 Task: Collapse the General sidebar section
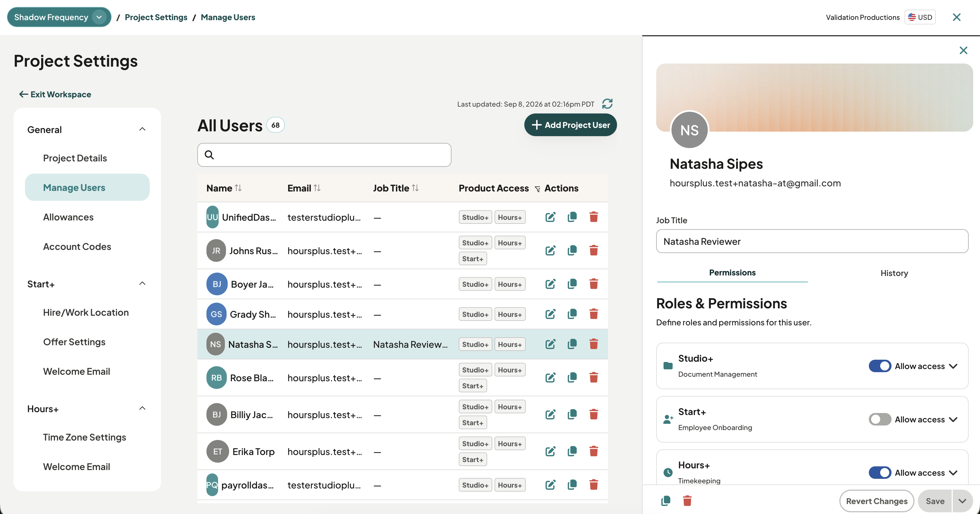tap(142, 129)
